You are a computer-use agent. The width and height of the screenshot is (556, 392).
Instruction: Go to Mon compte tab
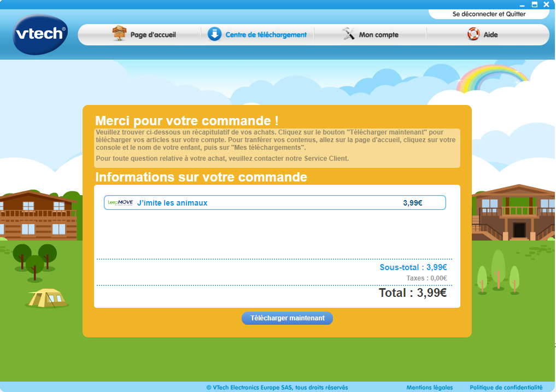point(370,34)
